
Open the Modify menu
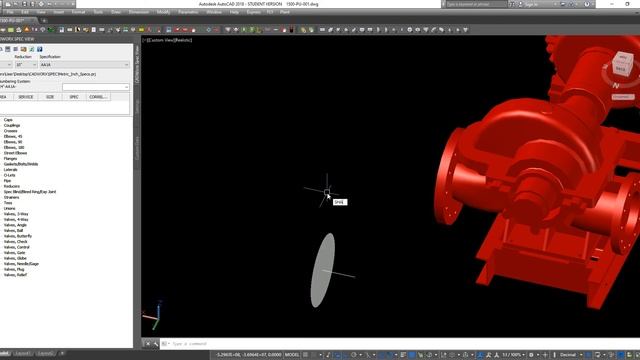163,12
